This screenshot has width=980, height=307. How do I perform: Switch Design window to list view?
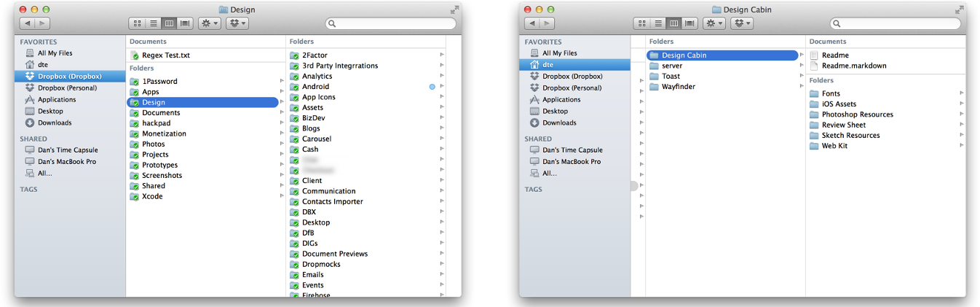click(x=153, y=24)
